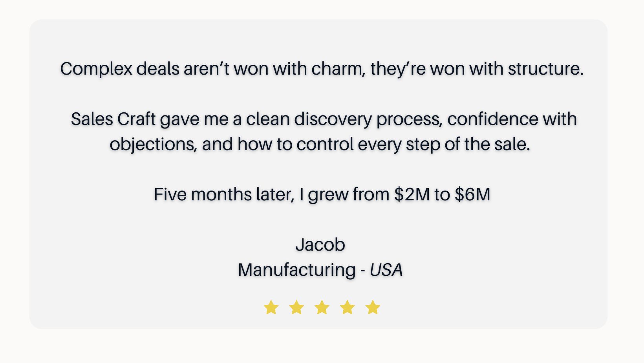
Task: Click the word "objections" in the testimonial
Action: (153, 145)
